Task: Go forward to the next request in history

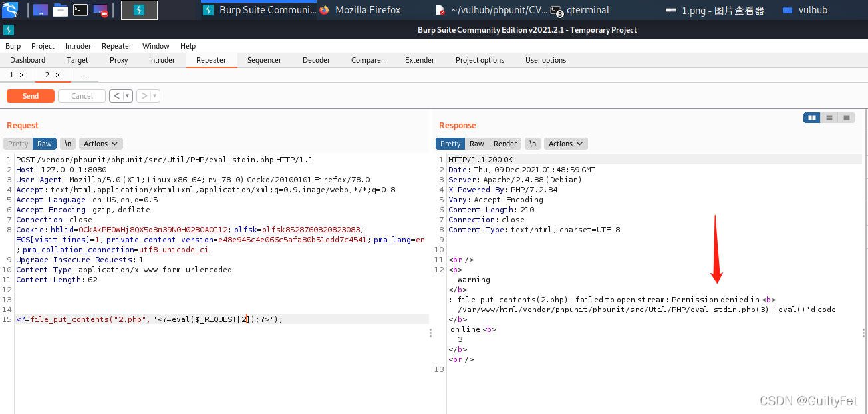Action: click(144, 96)
